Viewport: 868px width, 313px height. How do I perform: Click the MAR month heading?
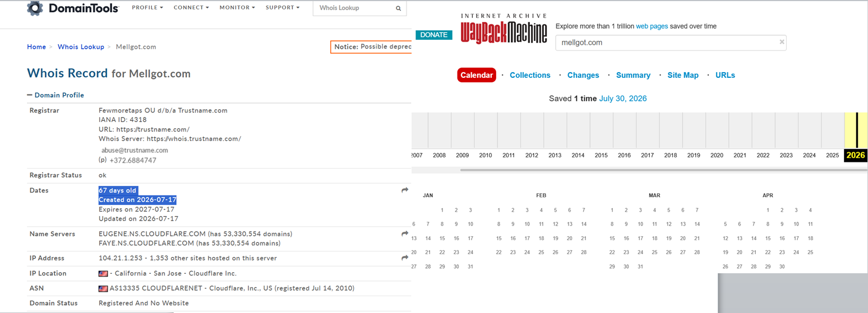click(x=654, y=195)
